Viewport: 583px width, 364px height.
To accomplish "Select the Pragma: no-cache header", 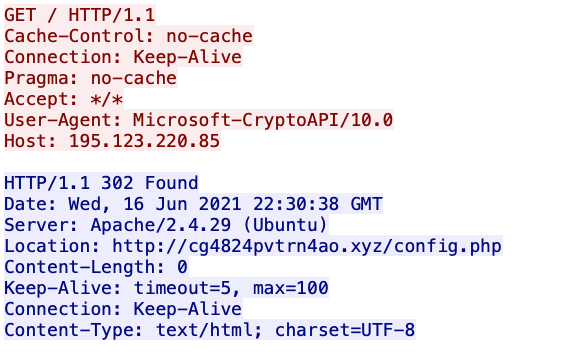I will (91, 78).
